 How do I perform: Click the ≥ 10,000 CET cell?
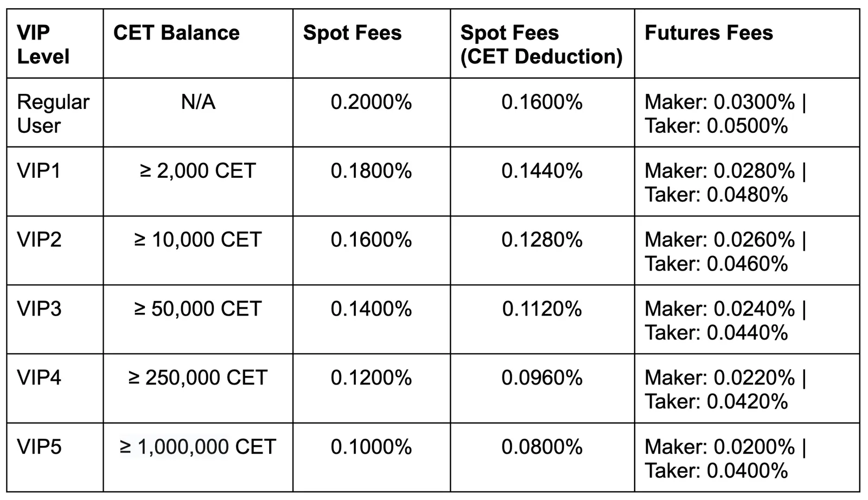[x=198, y=250]
